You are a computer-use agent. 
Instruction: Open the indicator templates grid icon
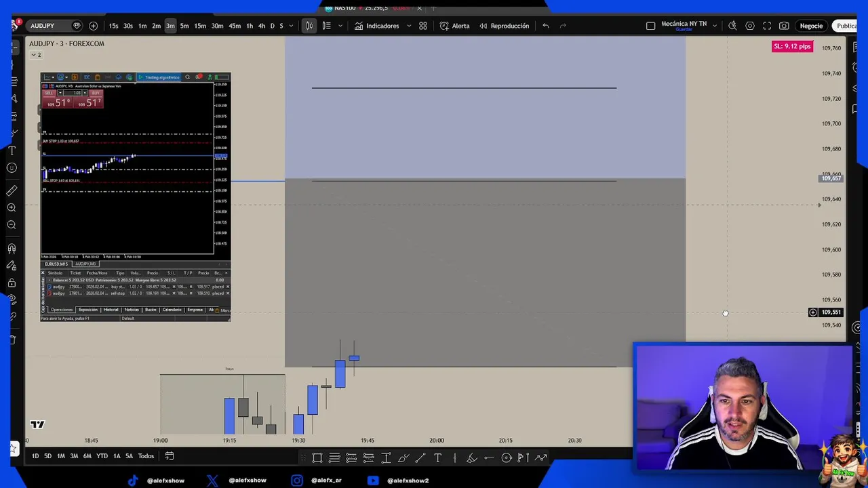423,26
